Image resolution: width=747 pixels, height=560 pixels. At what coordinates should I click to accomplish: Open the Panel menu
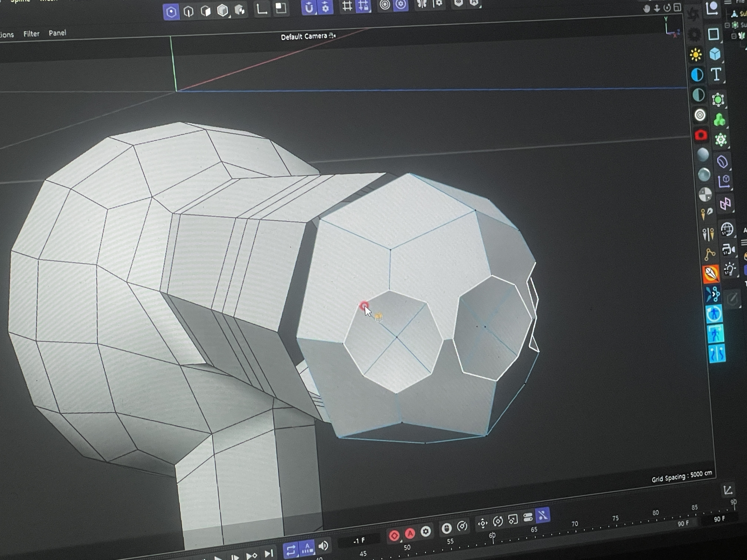[x=57, y=33]
